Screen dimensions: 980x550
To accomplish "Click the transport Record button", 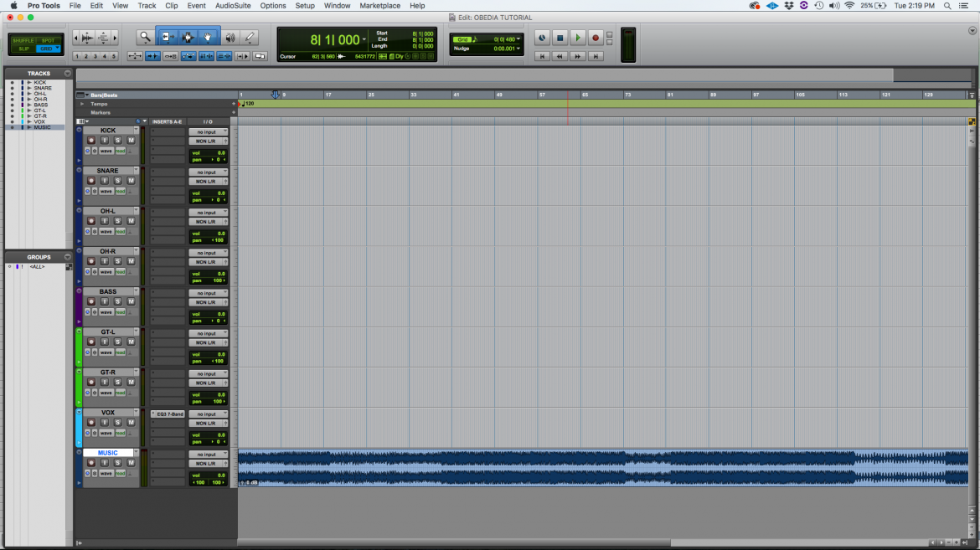I will 596,38.
